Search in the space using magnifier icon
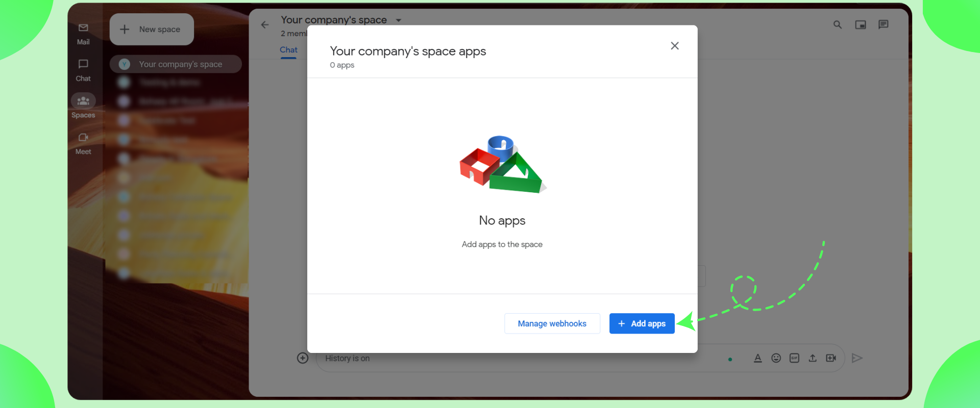Screen dimensions: 980x408 pyautogui.click(x=838, y=24)
